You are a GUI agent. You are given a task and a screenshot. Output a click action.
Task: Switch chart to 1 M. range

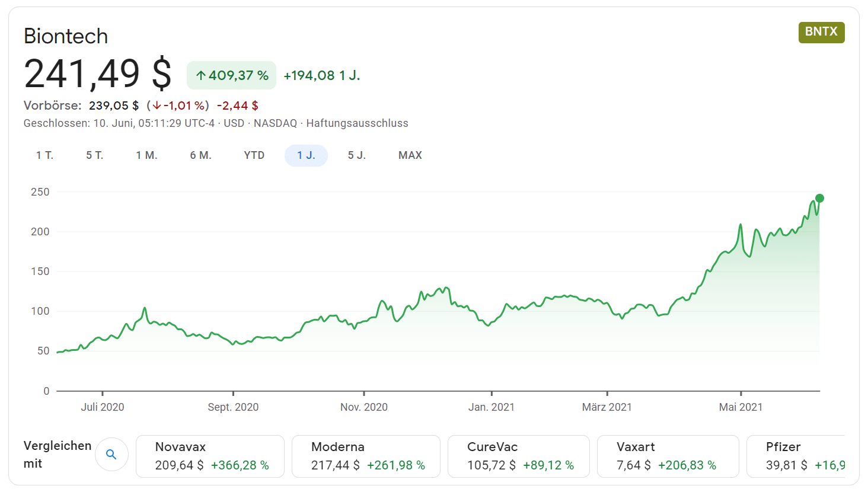[146, 155]
